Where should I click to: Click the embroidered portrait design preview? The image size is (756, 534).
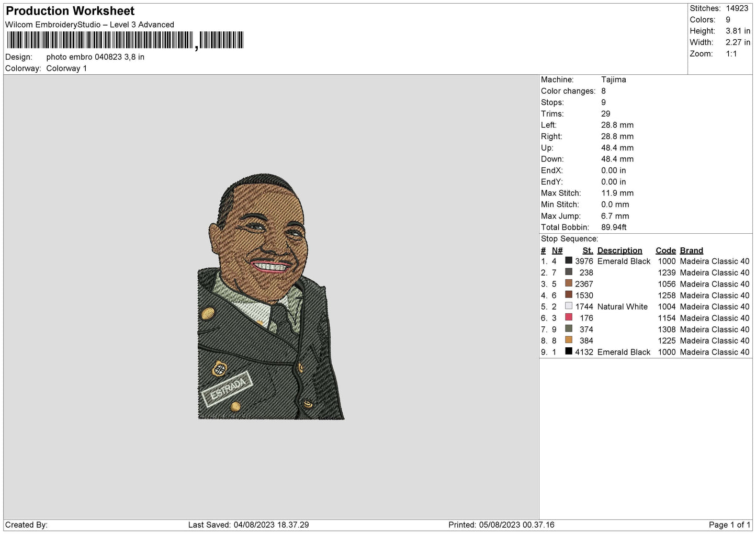point(271,297)
